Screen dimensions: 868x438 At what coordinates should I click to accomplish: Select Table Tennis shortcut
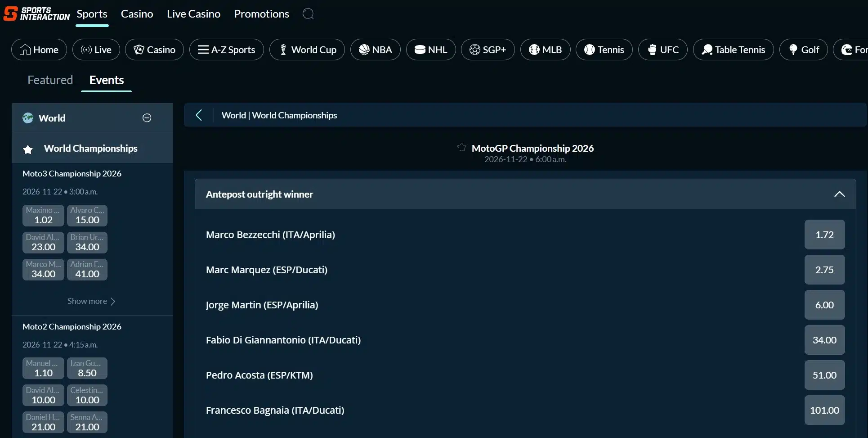click(734, 50)
